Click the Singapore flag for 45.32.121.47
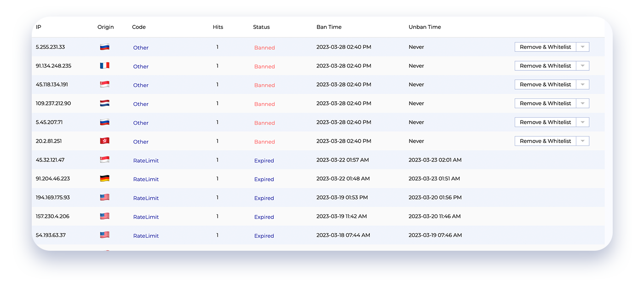Screen dimensions: 644x288 [x=104, y=159]
